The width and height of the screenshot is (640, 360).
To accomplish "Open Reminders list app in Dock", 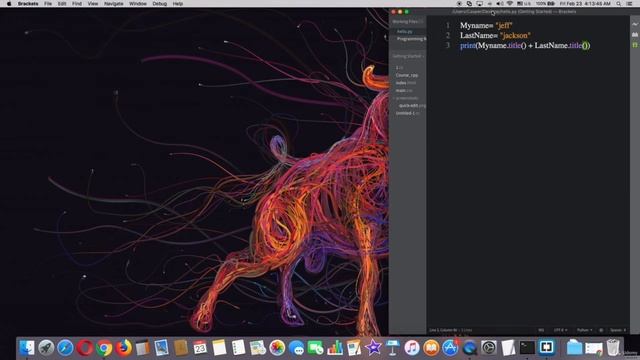I will [x=238, y=348].
